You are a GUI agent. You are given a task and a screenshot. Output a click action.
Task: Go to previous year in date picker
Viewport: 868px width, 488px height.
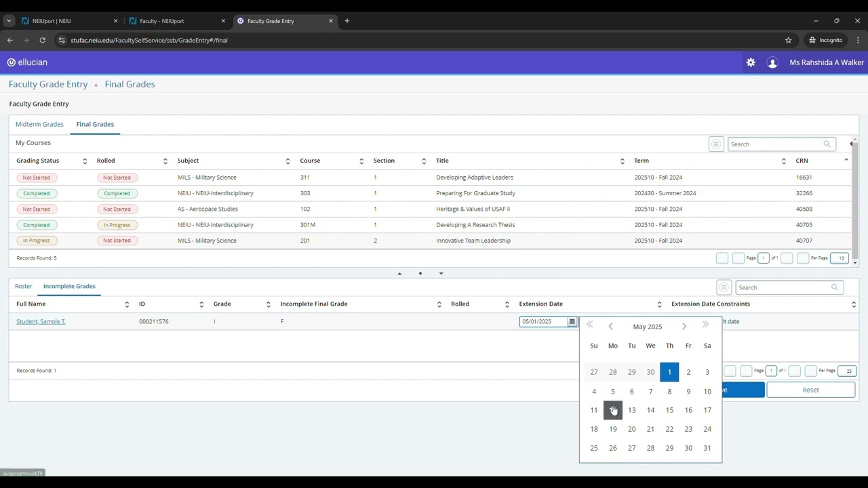(590, 325)
